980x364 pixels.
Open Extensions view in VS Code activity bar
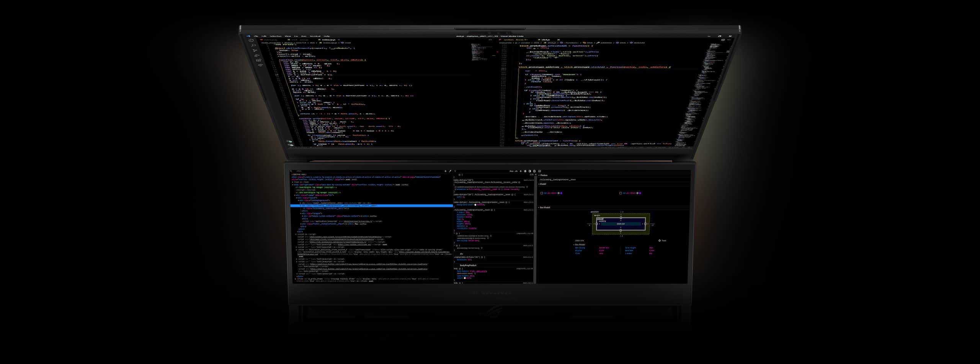[x=258, y=60]
